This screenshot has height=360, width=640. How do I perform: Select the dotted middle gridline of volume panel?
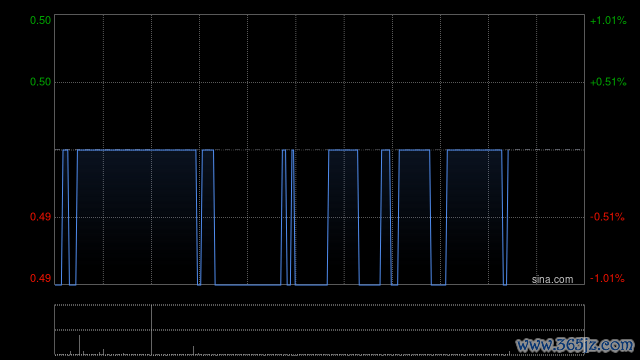[320, 330]
